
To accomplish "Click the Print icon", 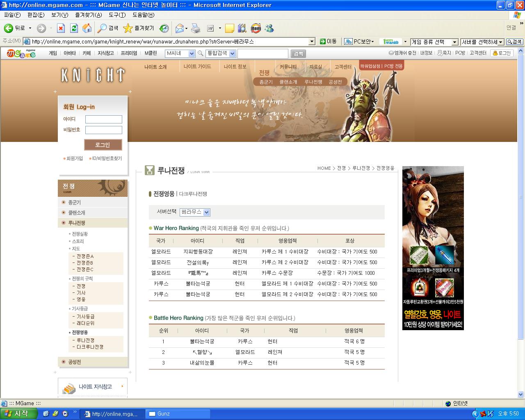I will point(196,28).
